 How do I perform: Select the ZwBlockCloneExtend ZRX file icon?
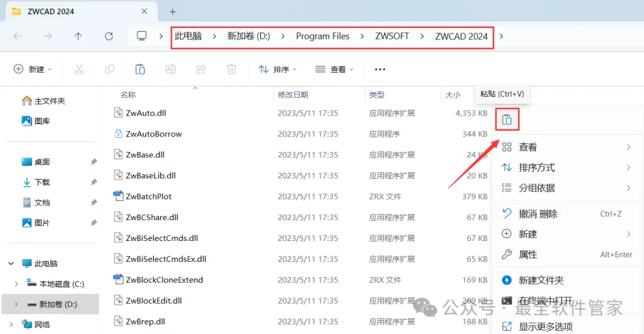118,279
